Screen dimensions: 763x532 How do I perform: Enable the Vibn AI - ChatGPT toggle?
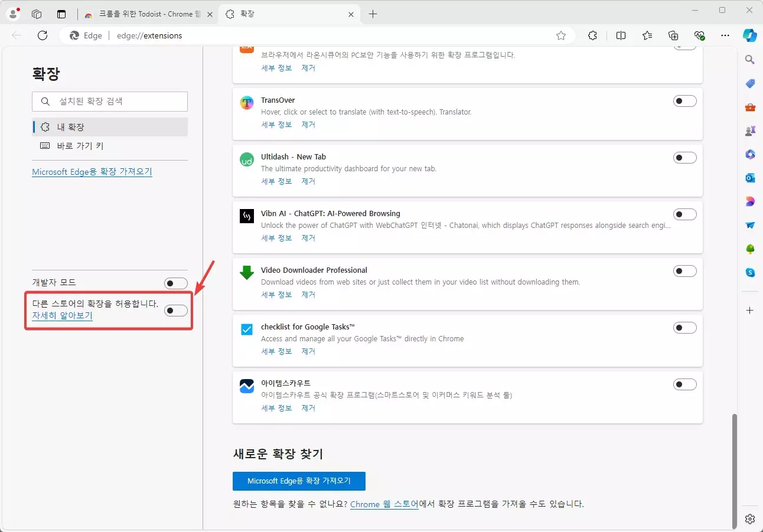[x=685, y=214]
